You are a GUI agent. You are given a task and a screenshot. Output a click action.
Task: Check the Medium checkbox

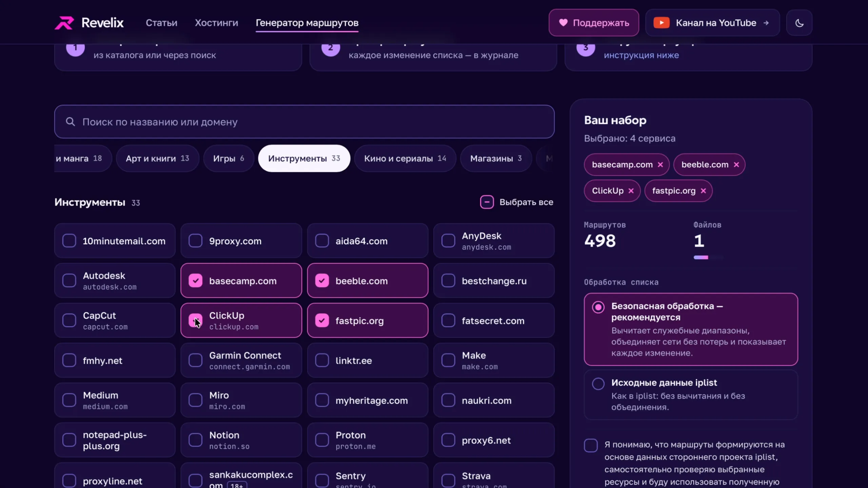(x=69, y=400)
